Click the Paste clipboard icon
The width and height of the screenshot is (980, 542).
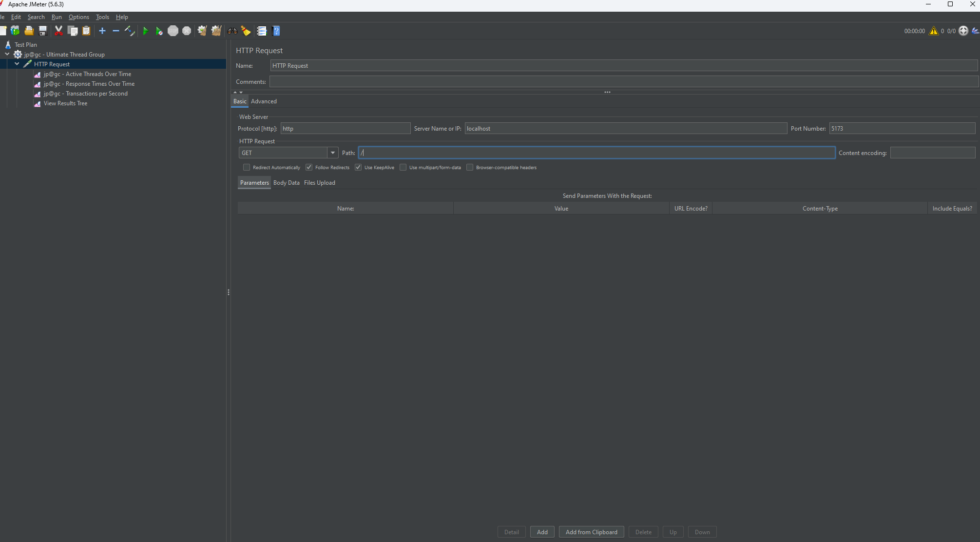86,31
